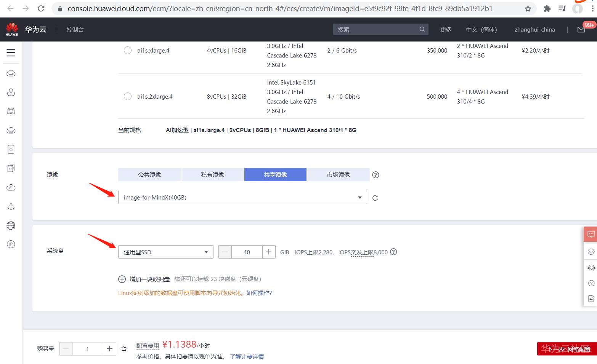Viewport: 597px width, 364px height.
Task: Click the add data disk plus icon
Action: [122, 279]
